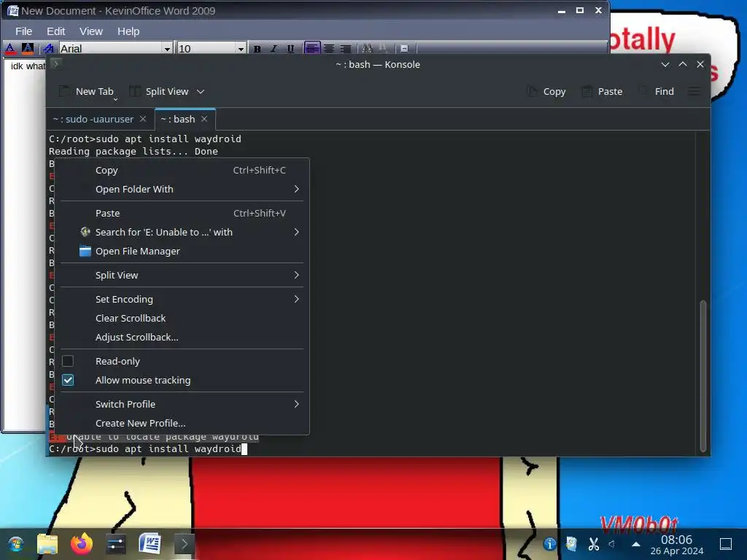The width and height of the screenshot is (747, 560).
Task: Select Paste from context menu
Action: point(182,214)
